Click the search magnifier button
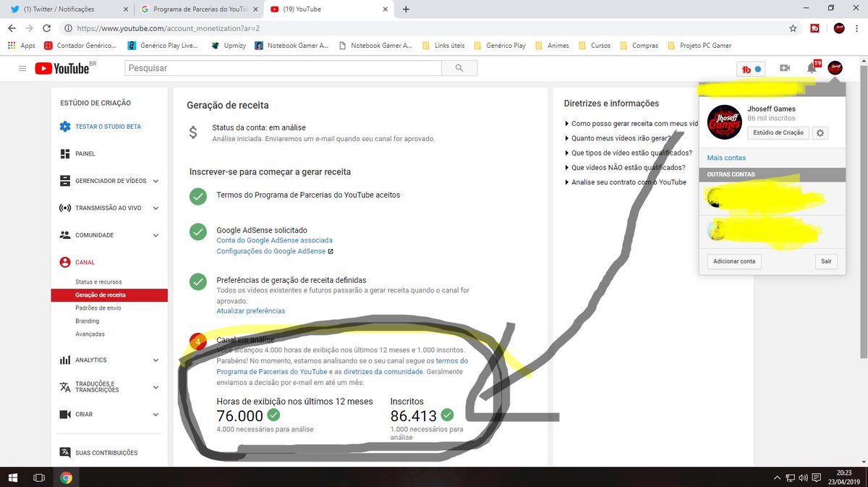This screenshot has height=487, width=868. 460,68
